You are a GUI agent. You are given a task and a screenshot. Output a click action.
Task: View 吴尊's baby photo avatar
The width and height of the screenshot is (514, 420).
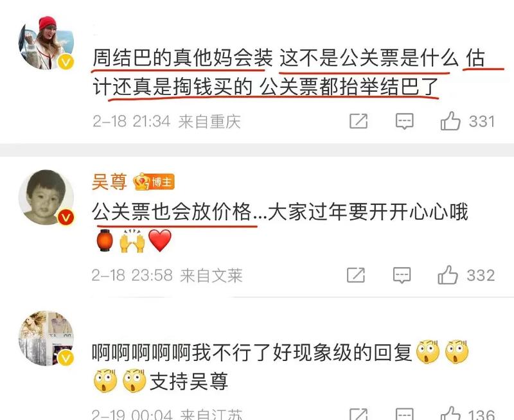pyautogui.click(x=46, y=197)
